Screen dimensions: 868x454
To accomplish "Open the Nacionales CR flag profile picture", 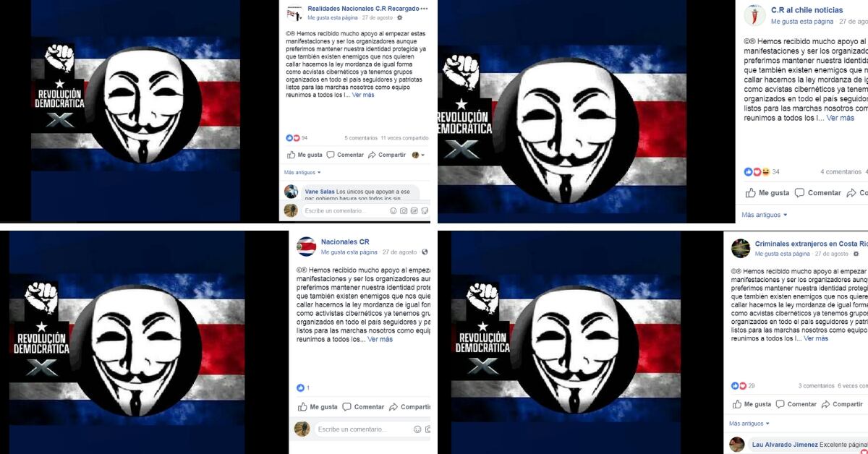I will tap(306, 247).
